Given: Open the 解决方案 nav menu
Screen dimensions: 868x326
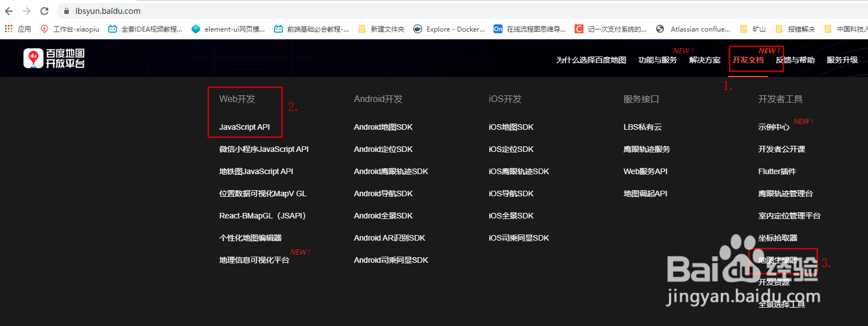Looking at the screenshot, I should click(705, 60).
